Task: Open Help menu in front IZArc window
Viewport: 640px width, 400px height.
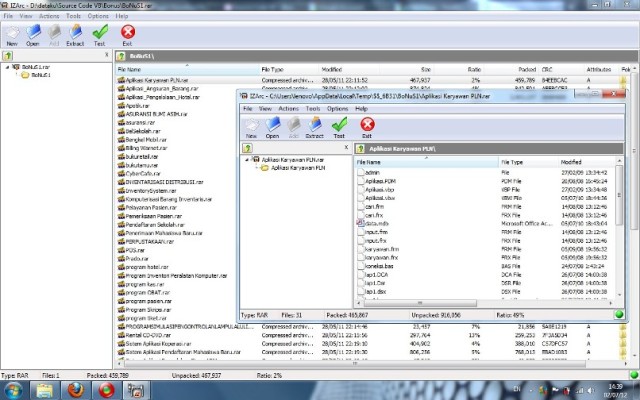Action: click(x=361, y=109)
